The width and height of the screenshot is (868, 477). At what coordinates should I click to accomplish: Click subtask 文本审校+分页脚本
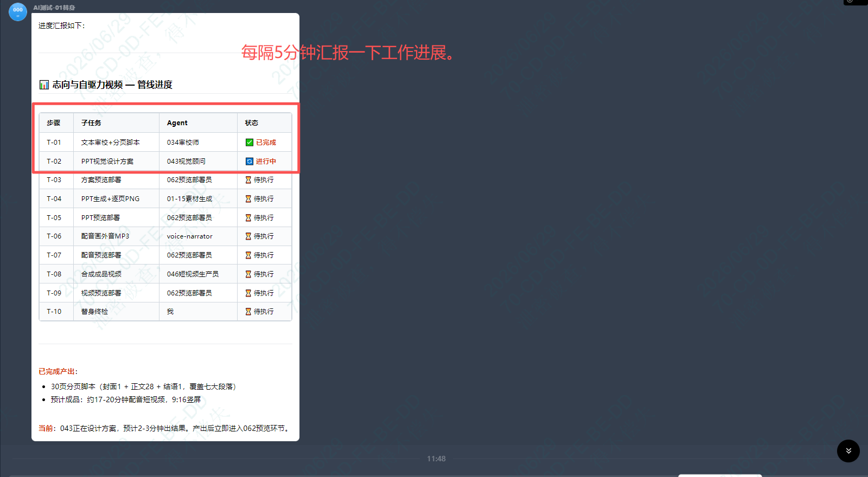(x=111, y=143)
